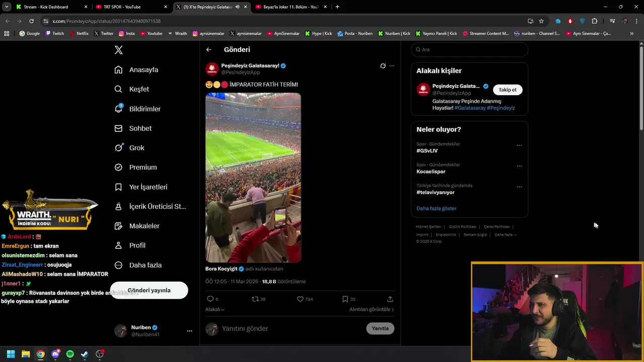Image resolution: width=644 pixels, height=362 pixels.
Task: Open options for #GSvLIV trend
Action: pyautogui.click(x=519, y=146)
